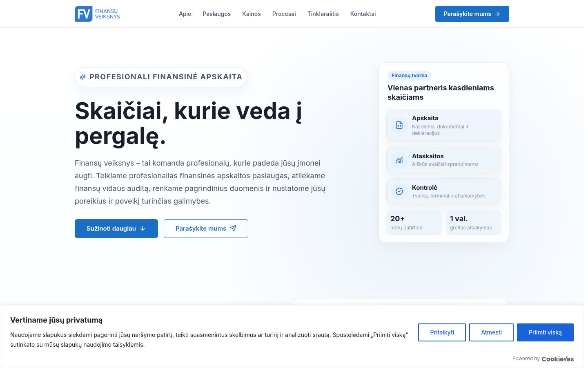Viewport: 588px width, 368px height.
Task: Open Tinklaraštis from the top nav
Action: [323, 14]
